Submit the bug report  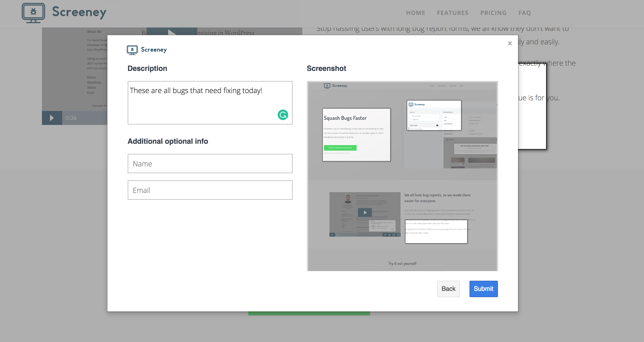(x=483, y=289)
